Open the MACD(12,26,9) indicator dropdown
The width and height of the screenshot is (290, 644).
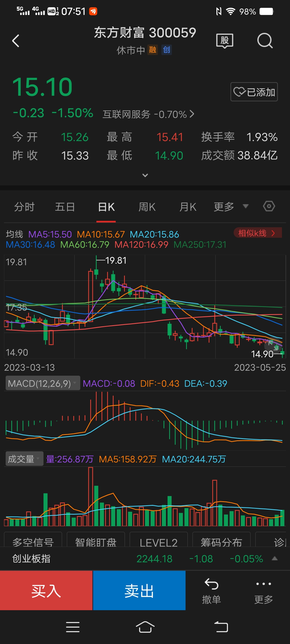tap(43, 383)
